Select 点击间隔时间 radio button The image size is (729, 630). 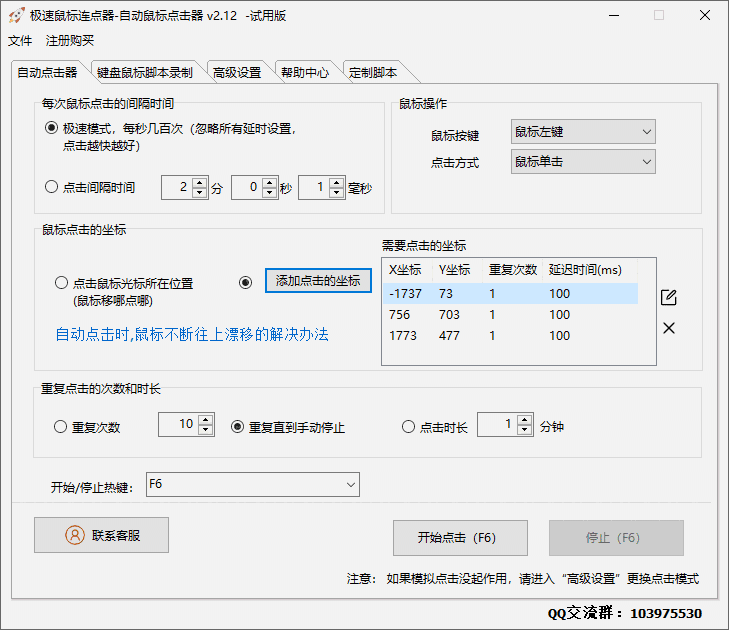(51, 187)
